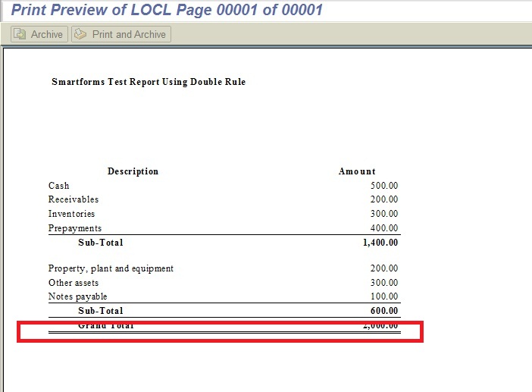Click the 200.00 amount for Receivables
This screenshot has height=392, width=532.
coord(384,199)
